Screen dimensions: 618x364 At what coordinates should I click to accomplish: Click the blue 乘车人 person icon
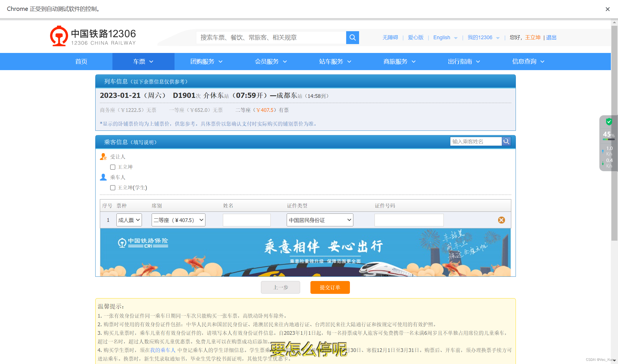[x=103, y=177]
